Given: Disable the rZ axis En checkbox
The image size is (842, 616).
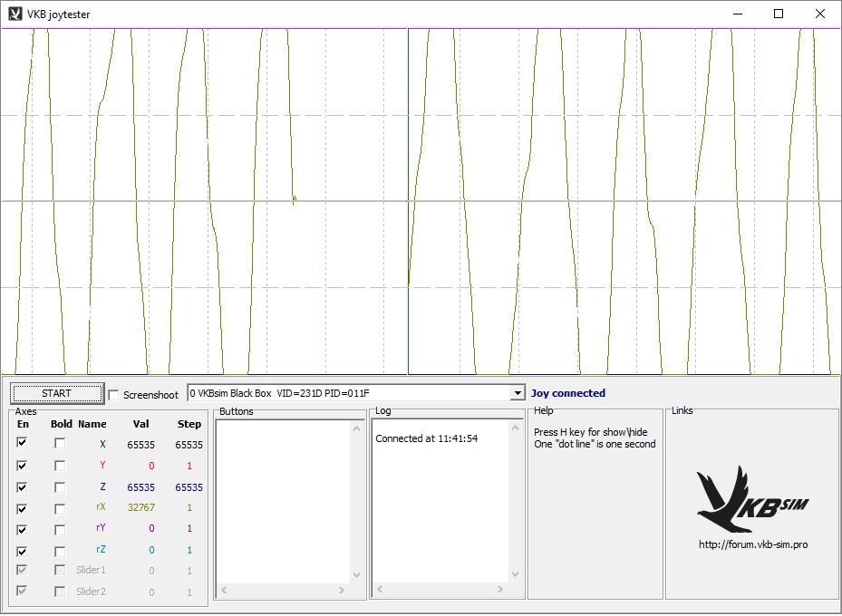Looking at the screenshot, I should pyautogui.click(x=22, y=551).
